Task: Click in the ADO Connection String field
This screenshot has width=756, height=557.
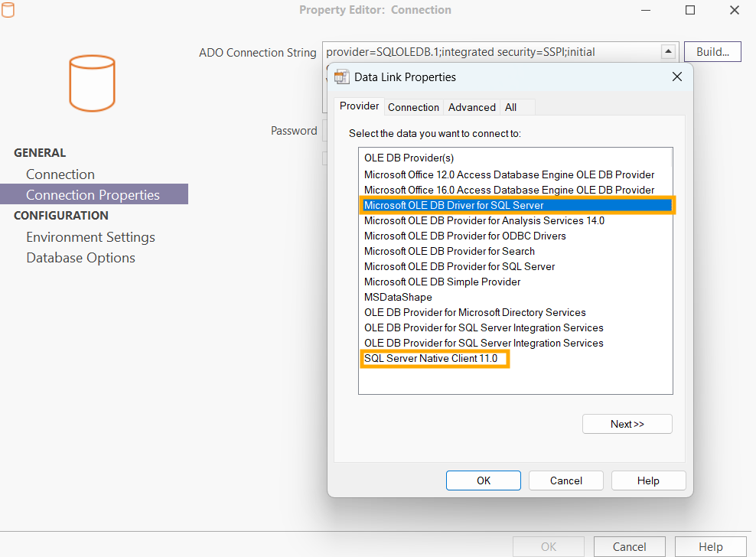Action: pyautogui.click(x=490, y=52)
